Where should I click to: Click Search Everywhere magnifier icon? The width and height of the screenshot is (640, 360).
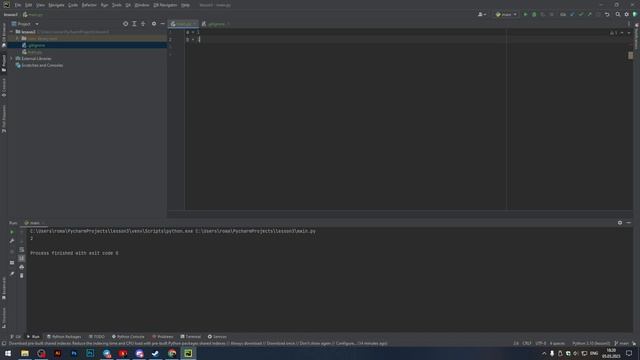pos(618,15)
